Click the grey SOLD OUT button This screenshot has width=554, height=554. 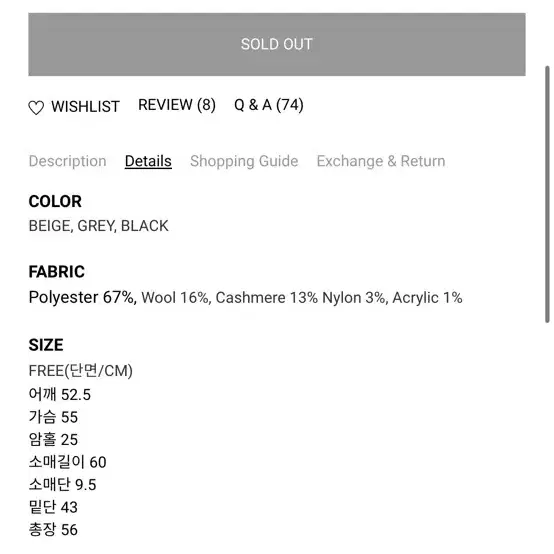coord(277,45)
